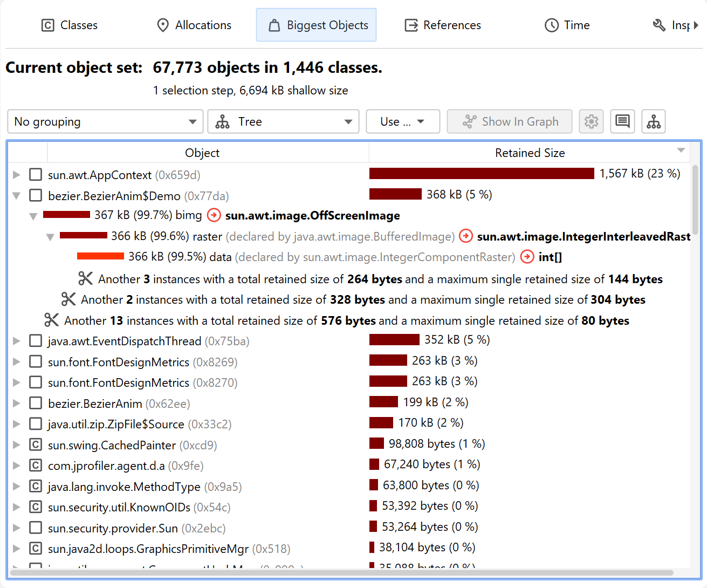This screenshot has height=588, width=707.
Task: Toggle checkbox for sun.awt.AppContext
Action: pos(36,175)
